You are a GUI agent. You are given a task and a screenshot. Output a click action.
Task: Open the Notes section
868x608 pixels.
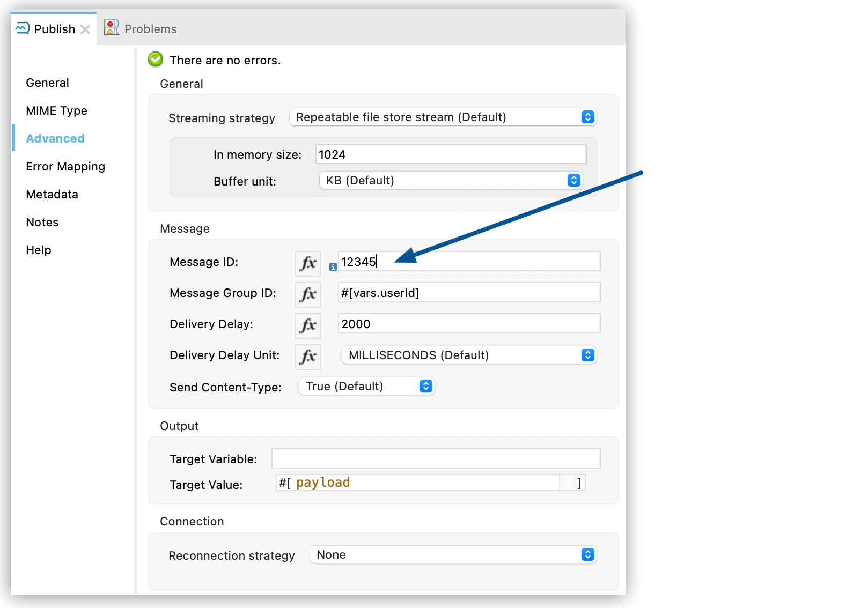coord(41,222)
